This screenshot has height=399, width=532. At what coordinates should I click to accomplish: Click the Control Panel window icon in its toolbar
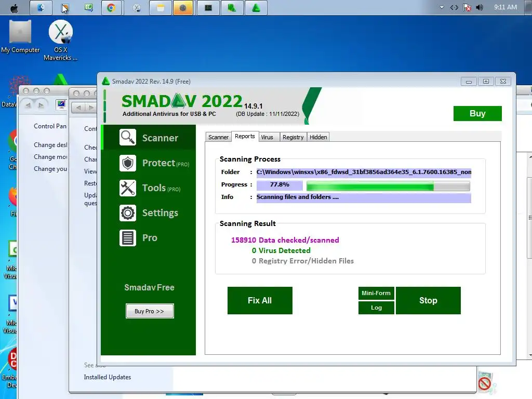point(61,104)
